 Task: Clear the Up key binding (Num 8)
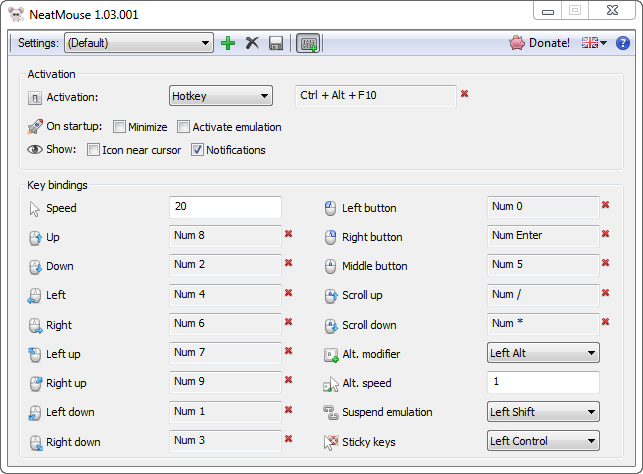tap(289, 234)
